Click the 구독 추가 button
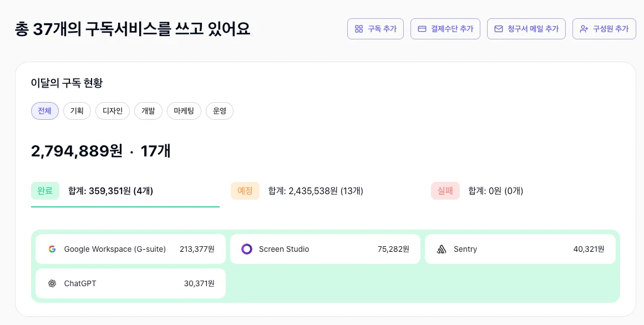Image resolution: width=644 pixels, height=325 pixels. 376,29
